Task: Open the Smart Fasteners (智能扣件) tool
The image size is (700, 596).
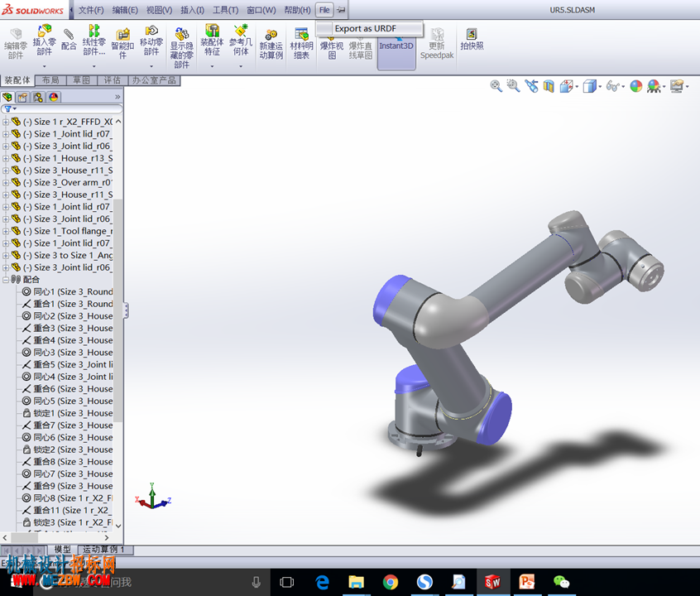Action: coord(122,42)
